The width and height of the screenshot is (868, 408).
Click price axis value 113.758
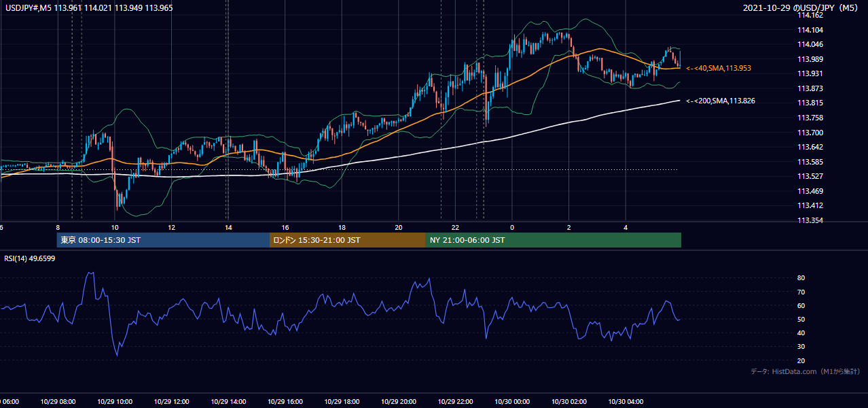[810, 118]
